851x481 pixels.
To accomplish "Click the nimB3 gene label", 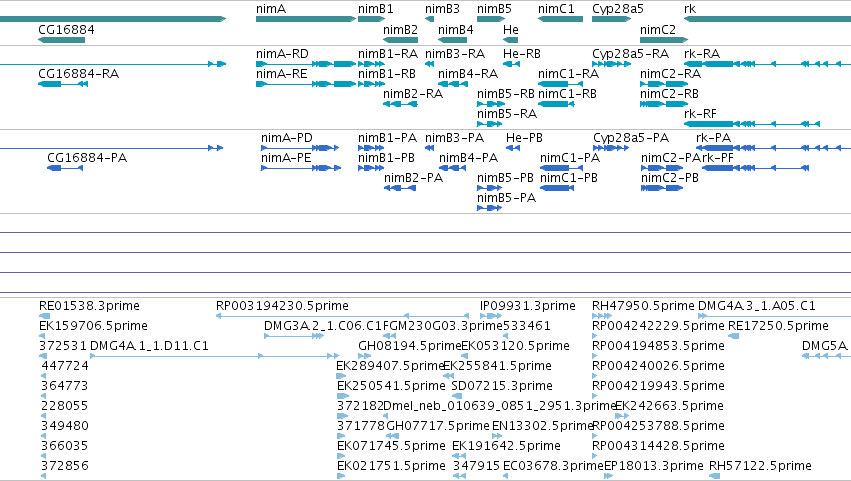I will [x=442, y=9].
